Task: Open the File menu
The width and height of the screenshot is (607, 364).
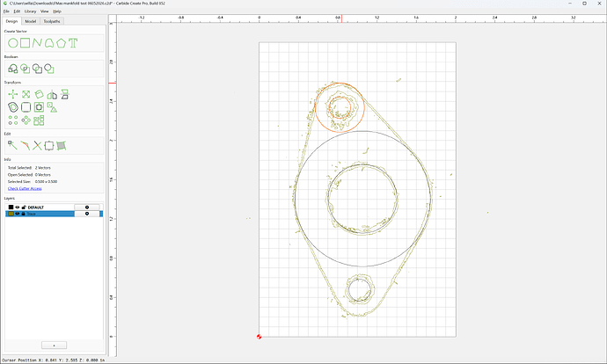Action: tap(6, 11)
